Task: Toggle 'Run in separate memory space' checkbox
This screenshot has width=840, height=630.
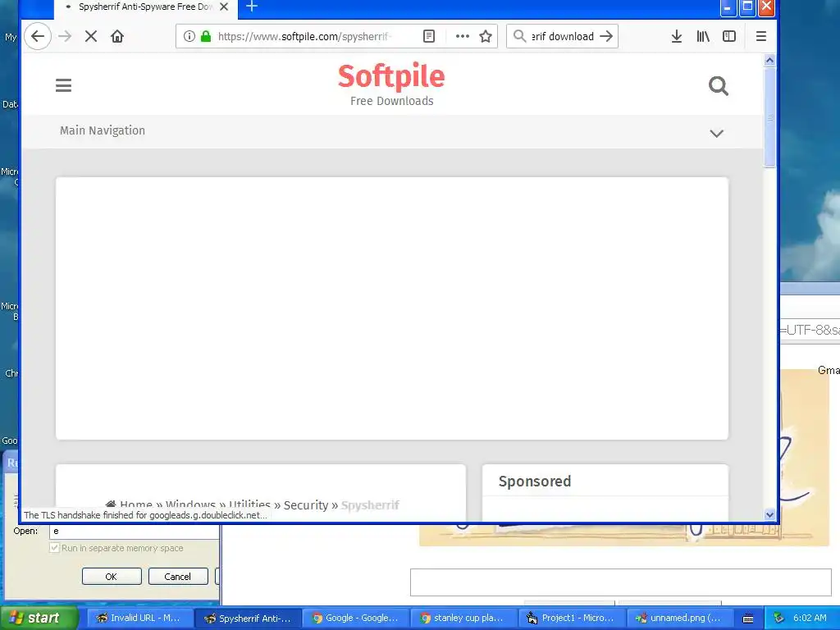Action: (x=54, y=547)
